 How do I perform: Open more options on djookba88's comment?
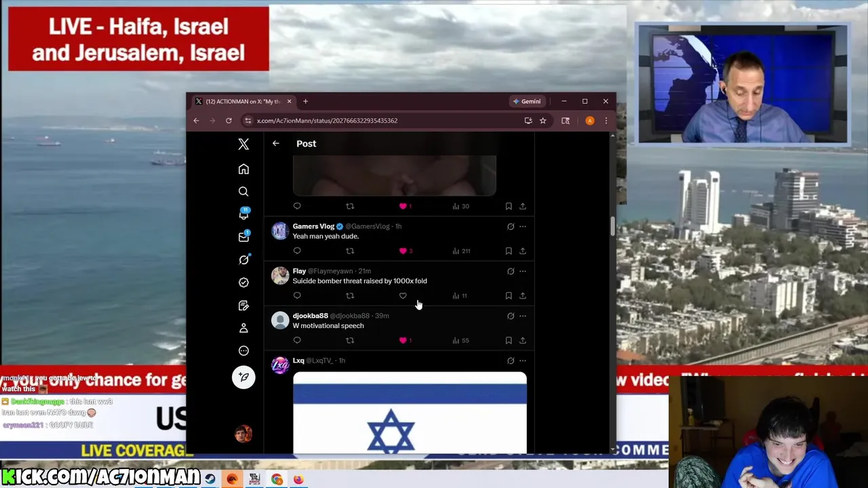[523, 316]
